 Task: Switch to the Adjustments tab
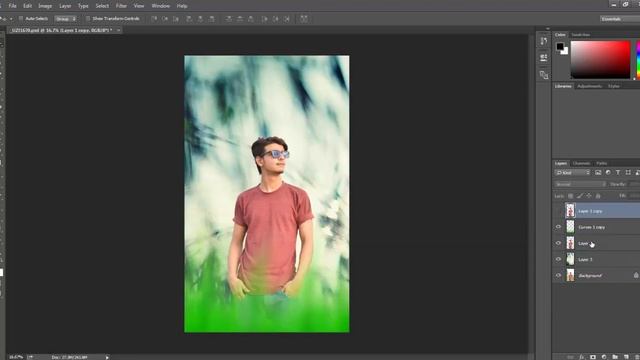589,86
